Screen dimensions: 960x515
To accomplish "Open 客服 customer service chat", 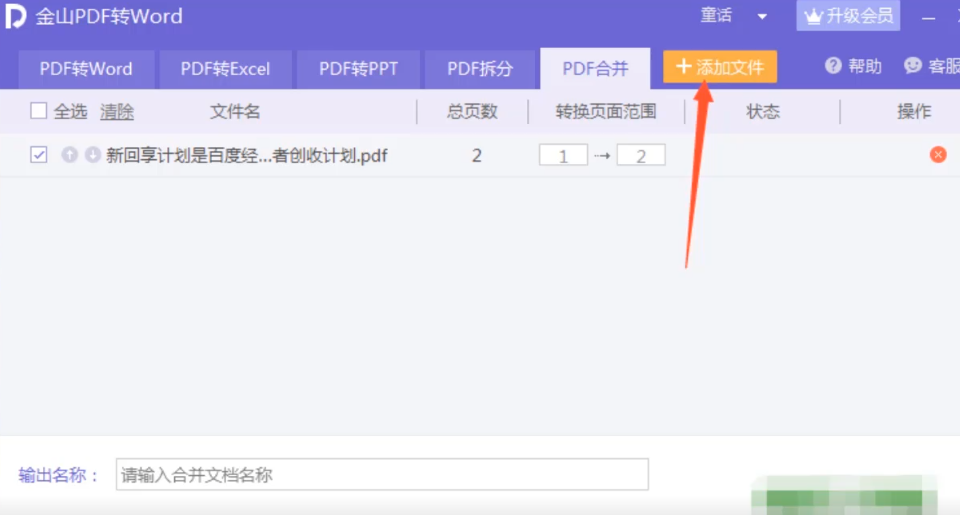I will pos(913,66).
